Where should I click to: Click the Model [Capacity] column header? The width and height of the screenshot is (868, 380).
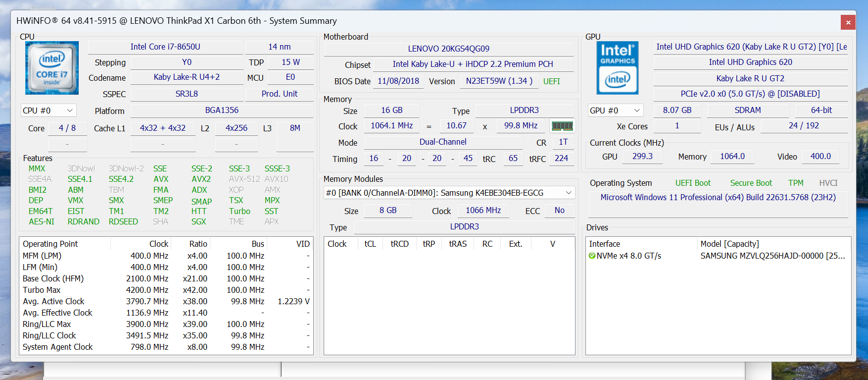tap(774, 244)
